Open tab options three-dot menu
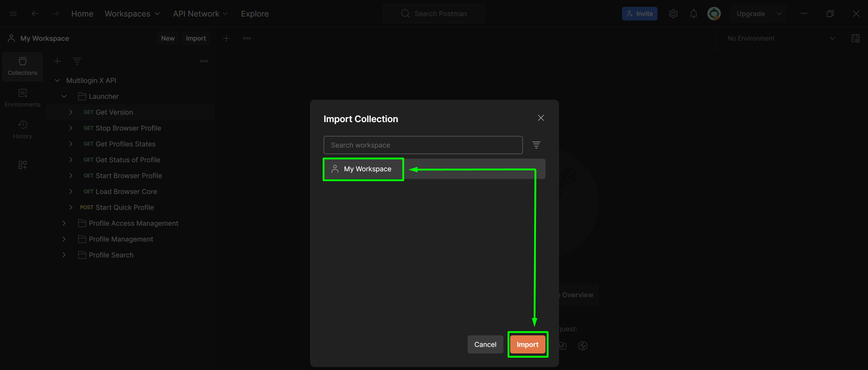 [247, 39]
